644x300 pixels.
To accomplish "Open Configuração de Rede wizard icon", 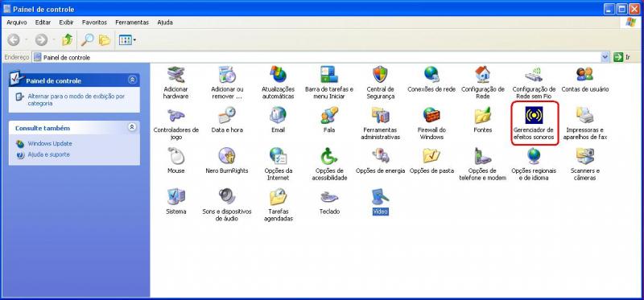I will point(482,82).
